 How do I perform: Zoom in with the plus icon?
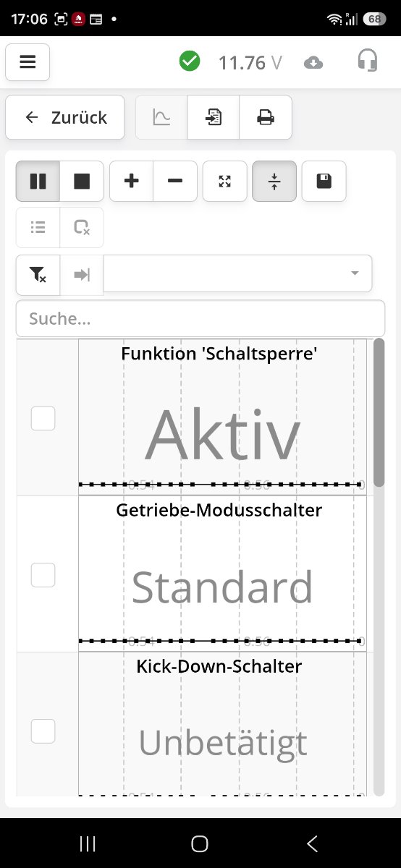[132, 181]
